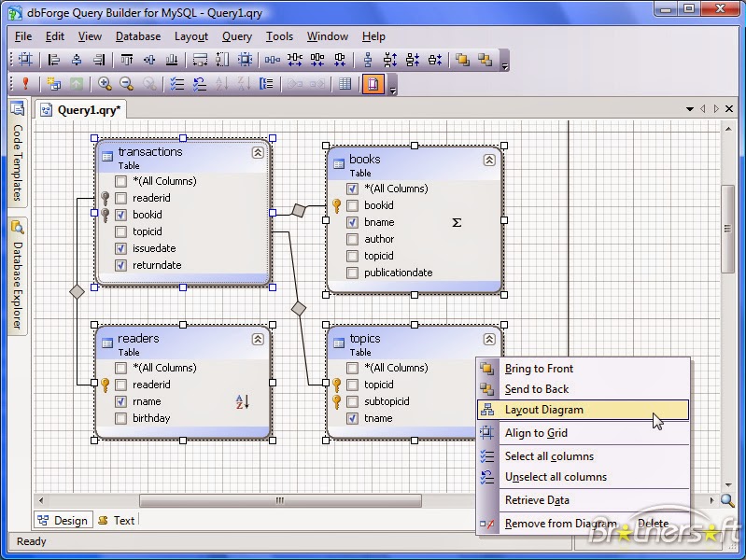The width and height of the screenshot is (746, 560).
Task: Check the readerid column in transactions table
Action: 120,198
